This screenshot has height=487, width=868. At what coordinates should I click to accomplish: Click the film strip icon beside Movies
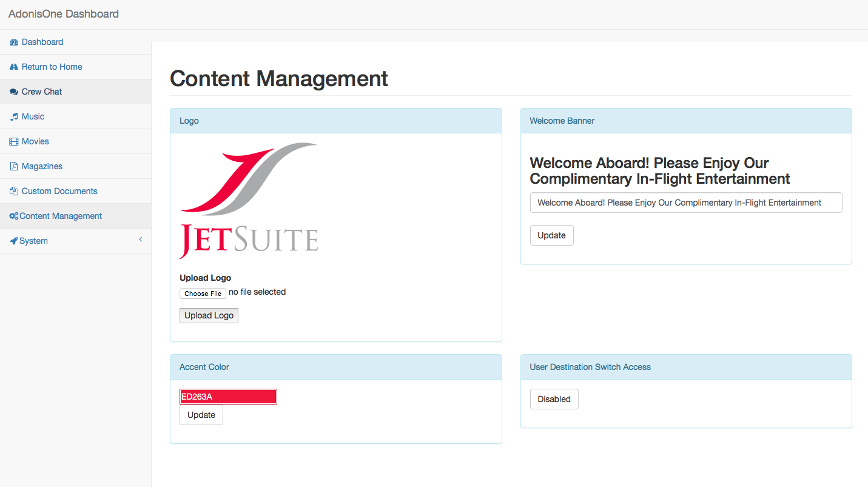14,141
